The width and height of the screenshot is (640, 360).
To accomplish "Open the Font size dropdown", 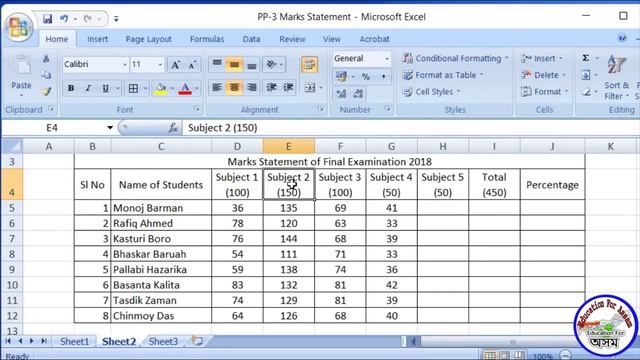I will tap(160, 64).
